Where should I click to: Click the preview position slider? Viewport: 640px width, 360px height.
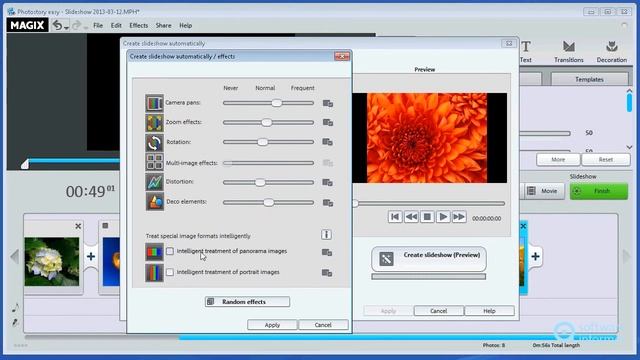pyautogui.click(x=429, y=203)
